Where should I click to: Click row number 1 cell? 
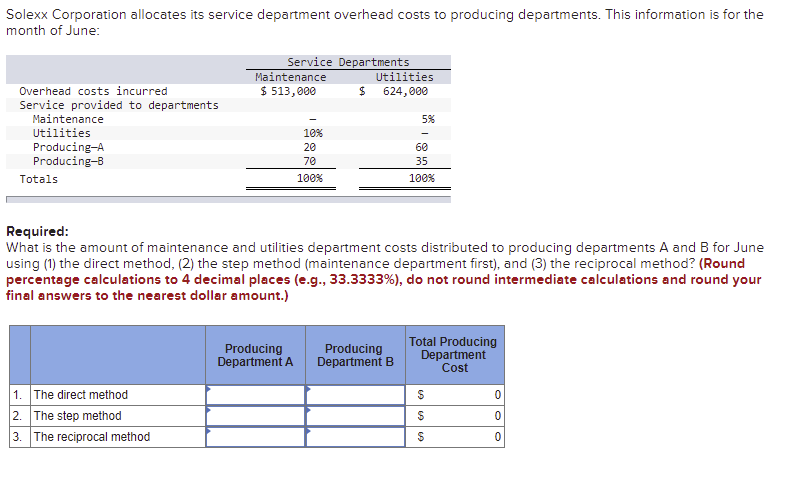(x=20, y=395)
